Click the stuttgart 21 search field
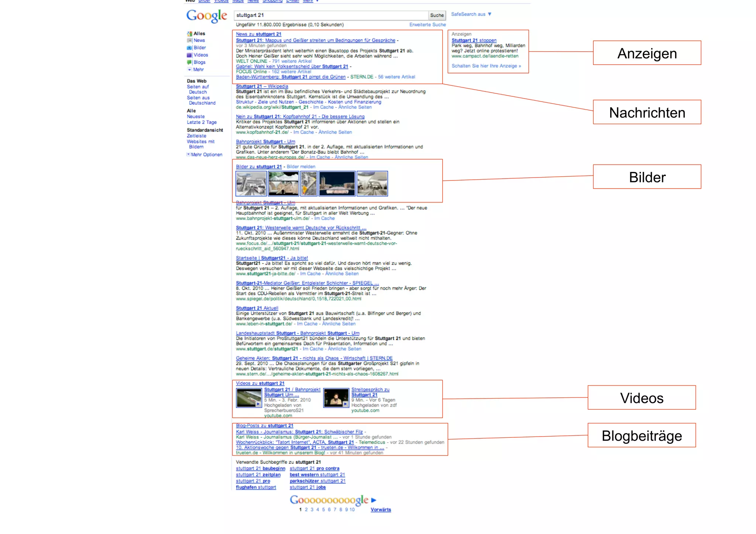This screenshot has height=534, width=756. click(330, 15)
